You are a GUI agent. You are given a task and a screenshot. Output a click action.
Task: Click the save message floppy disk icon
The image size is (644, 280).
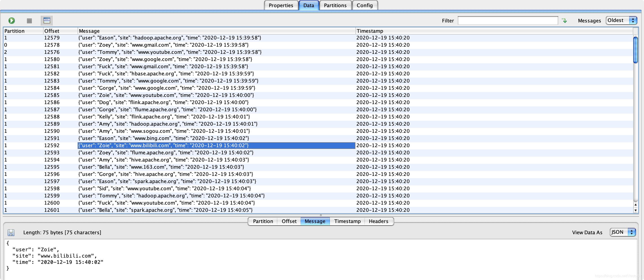[x=11, y=232]
